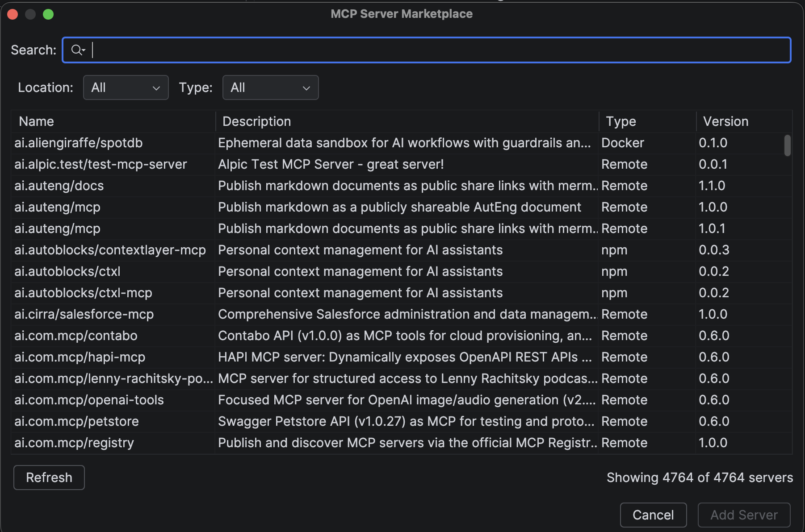The width and height of the screenshot is (805, 532).
Task: Sort by the Name column header
Action: [x=113, y=121]
